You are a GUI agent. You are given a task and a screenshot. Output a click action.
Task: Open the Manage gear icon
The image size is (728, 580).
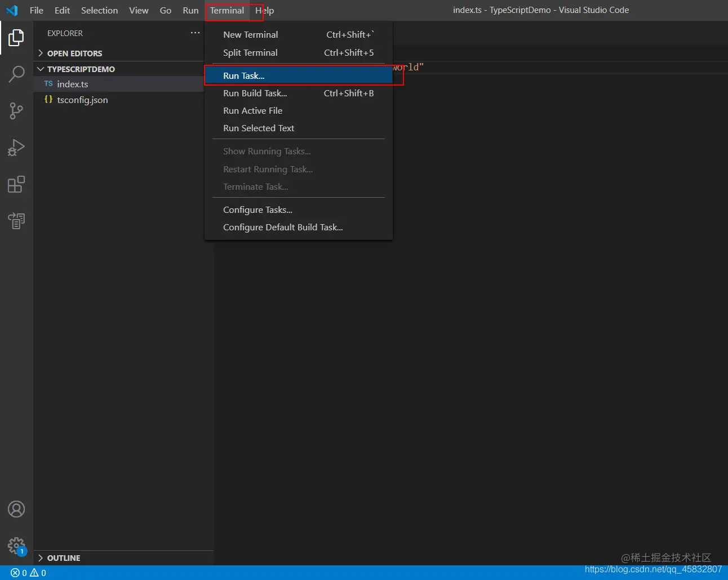[16, 546]
